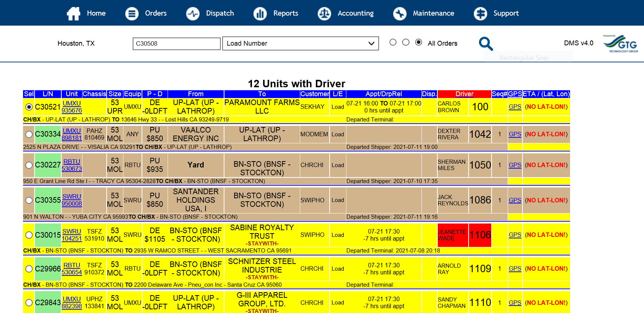This screenshot has height=313, width=644.
Task: Open the Home menu
Action: [x=96, y=13]
